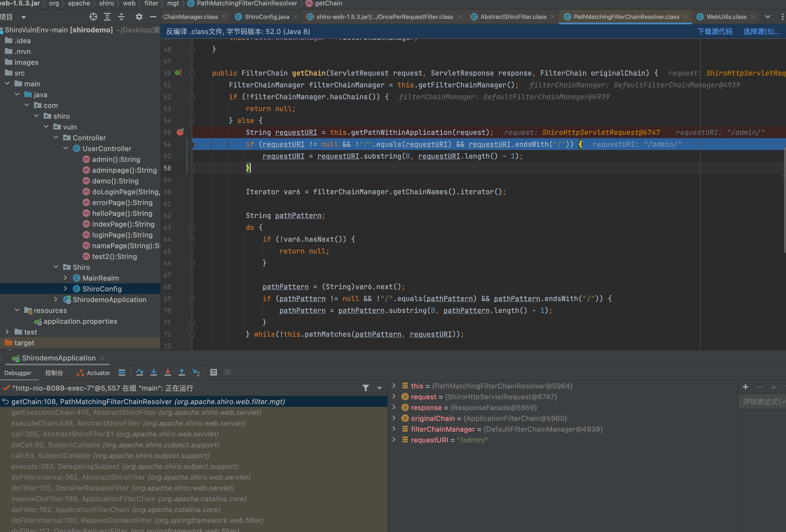Viewport: 786px width, 532px height.
Task: Show hidden editor tabs dropdown
Action: pos(768,16)
